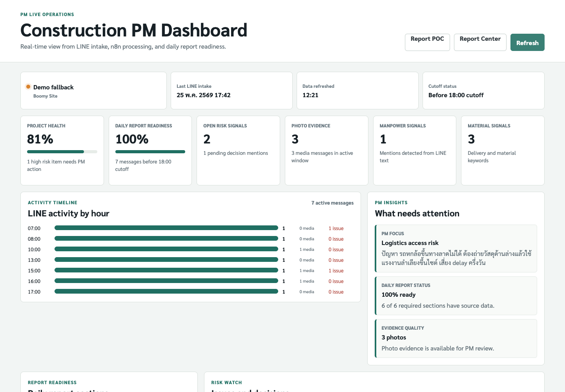
Task: Open the Evidence Quality insight card
Action: click(x=456, y=339)
